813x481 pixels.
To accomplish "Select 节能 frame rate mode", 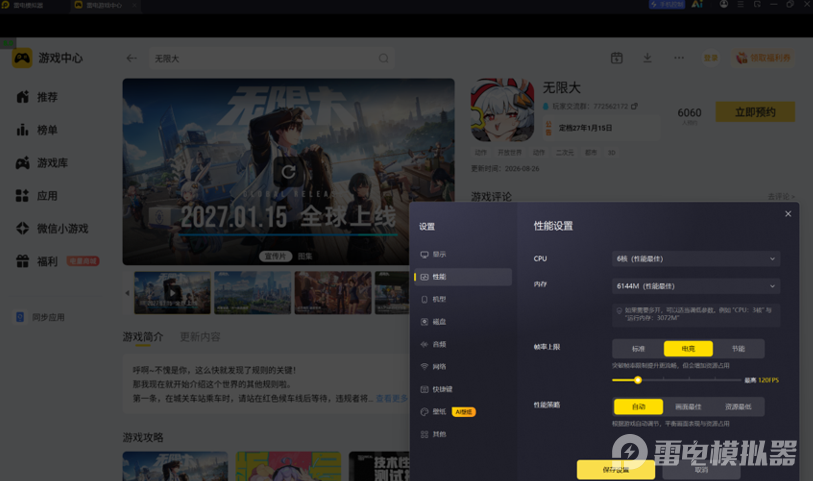I will click(738, 349).
